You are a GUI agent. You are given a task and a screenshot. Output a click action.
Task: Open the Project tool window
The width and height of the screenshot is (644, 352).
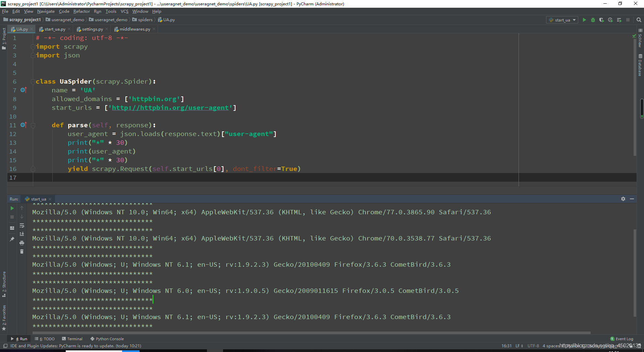click(x=4, y=38)
